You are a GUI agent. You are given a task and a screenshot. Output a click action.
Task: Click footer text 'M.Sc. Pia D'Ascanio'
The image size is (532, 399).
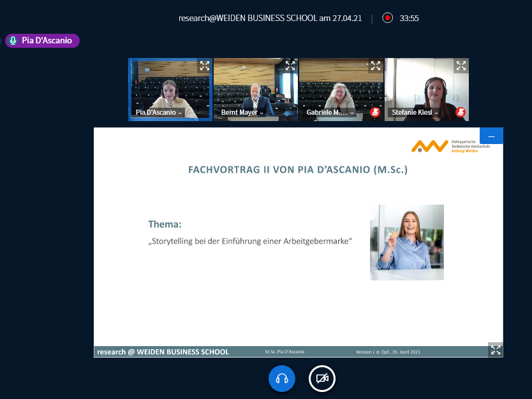coord(284,352)
